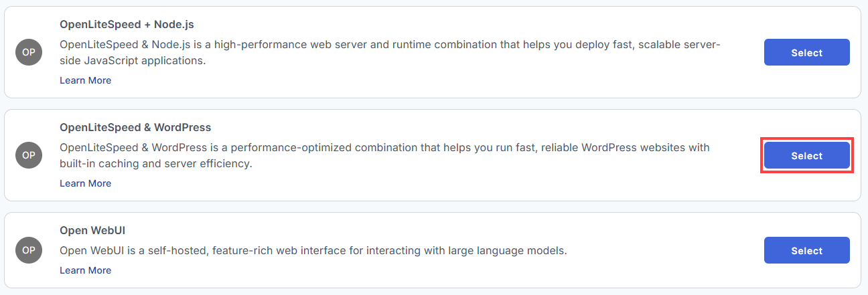
Task: Open Learn More for Open WebUI
Action: click(x=85, y=270)
